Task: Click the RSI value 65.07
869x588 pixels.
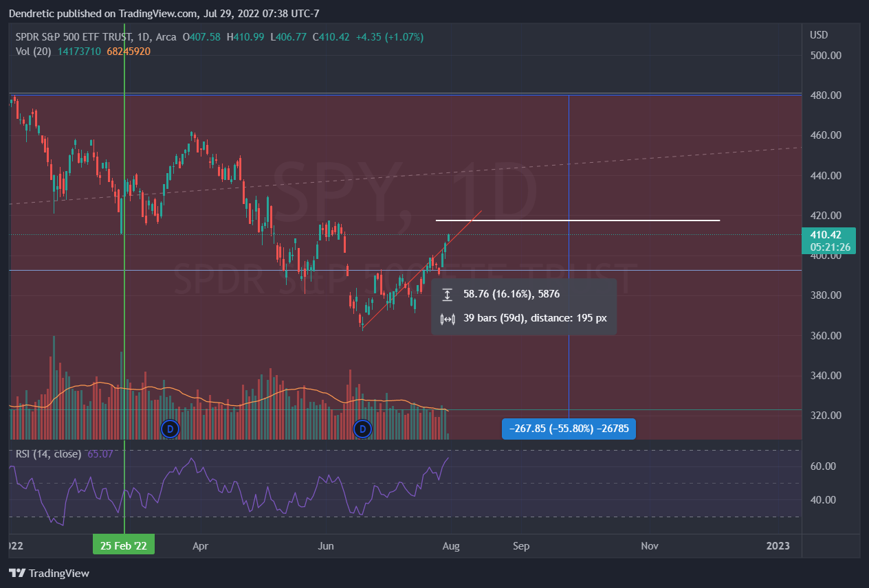Action: pyautogui.click(x=100, y=454)
